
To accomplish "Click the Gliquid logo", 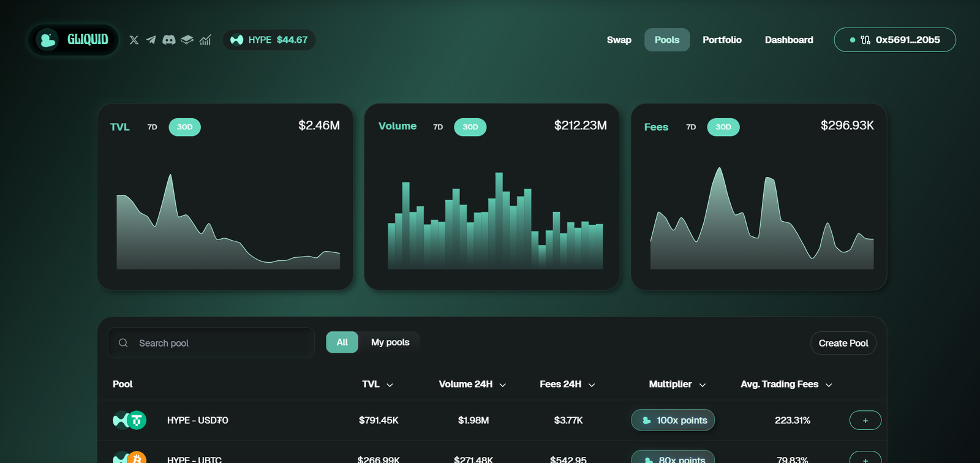I will click(73, 40).
